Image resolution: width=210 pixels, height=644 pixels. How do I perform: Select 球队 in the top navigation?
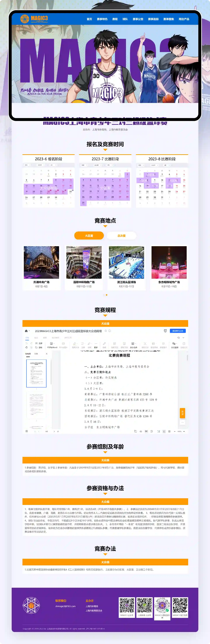[125, 19]
